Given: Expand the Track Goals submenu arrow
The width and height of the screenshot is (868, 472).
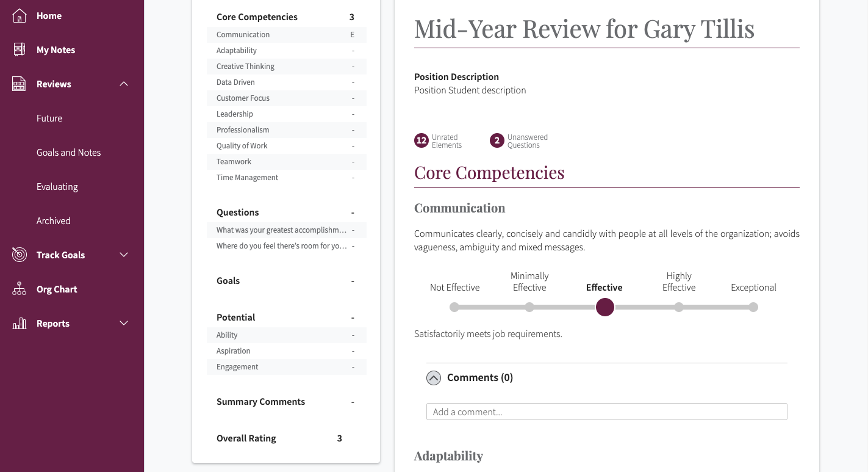Looking at the screenshot, I should (x=124, y=255).
